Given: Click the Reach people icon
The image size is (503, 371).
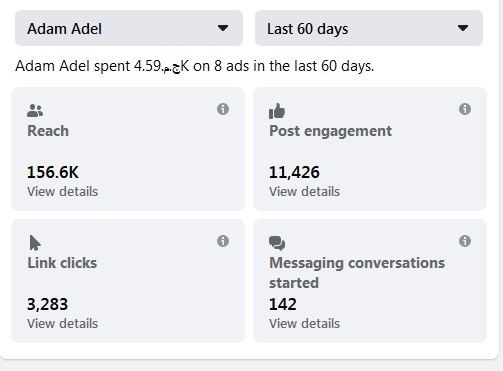Looking at the screenshot, I should (35, 110).
